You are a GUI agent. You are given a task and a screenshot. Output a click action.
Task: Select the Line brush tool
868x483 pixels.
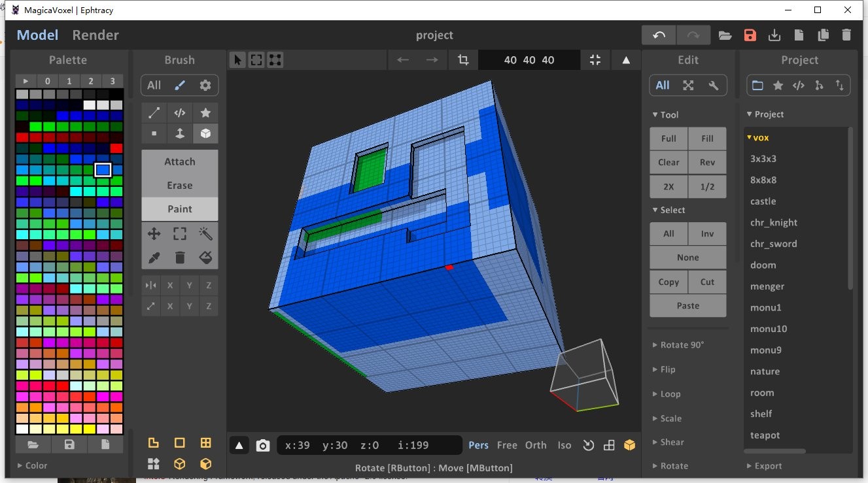pyautogui.click(x=154, y=112)
